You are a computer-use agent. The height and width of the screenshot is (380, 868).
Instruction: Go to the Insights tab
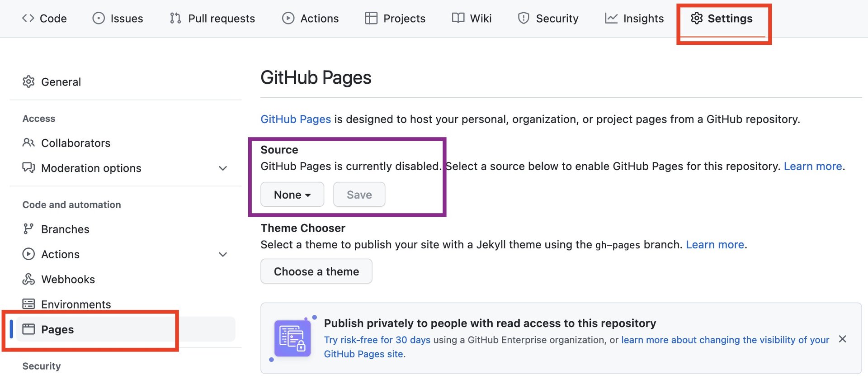point(634,18)
